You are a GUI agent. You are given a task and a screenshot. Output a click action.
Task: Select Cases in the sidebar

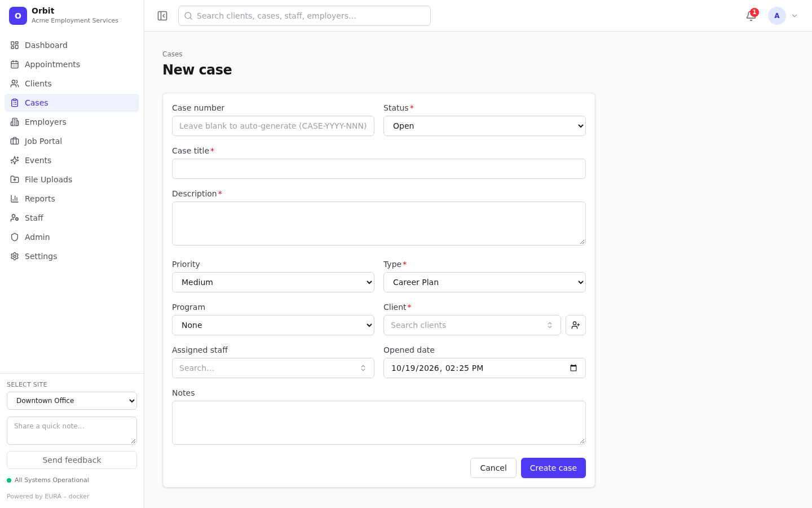click(72, 103)
